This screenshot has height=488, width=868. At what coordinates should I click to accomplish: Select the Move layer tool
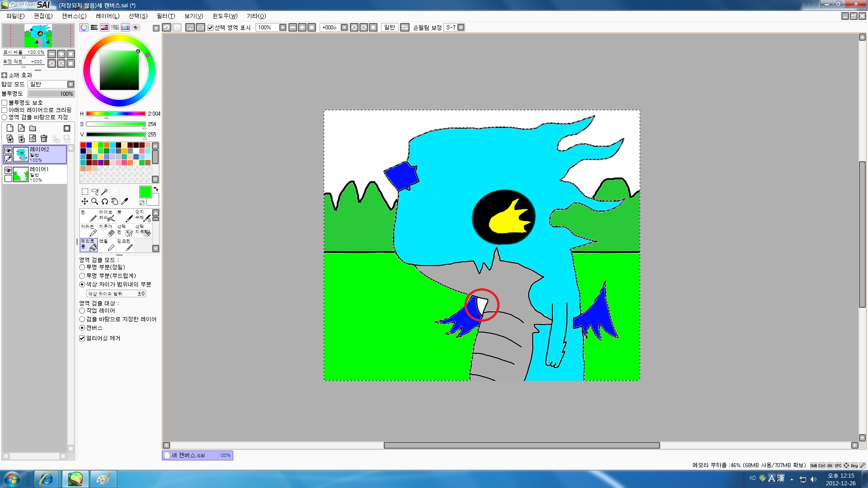[x=85, y=202]
